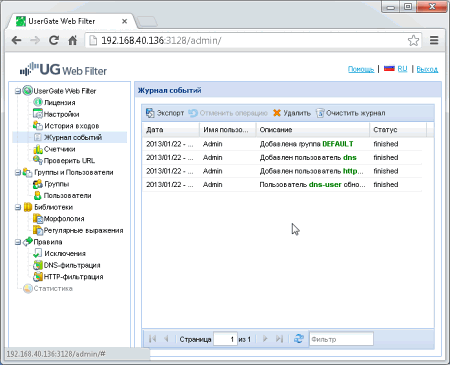
Task: Click the Проверить URL icon
Action: pyautogui.click(x=38, y=160)
